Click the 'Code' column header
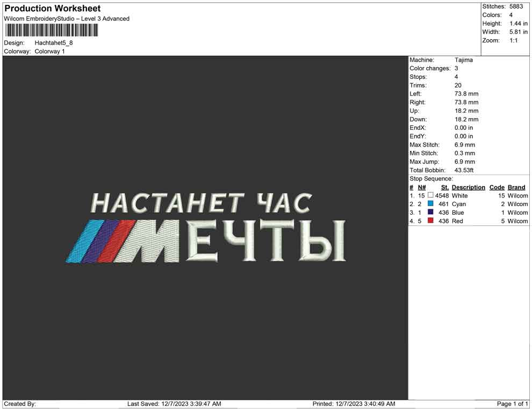The height and width of the screenshot is (409, 532). [497, 187]
